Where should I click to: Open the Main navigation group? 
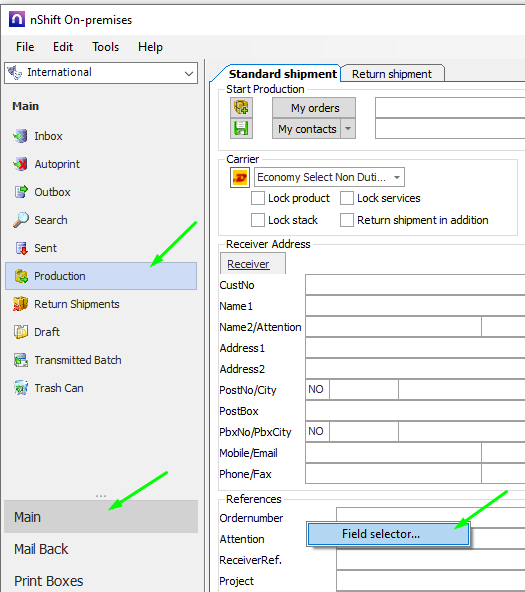pos(101,516)
